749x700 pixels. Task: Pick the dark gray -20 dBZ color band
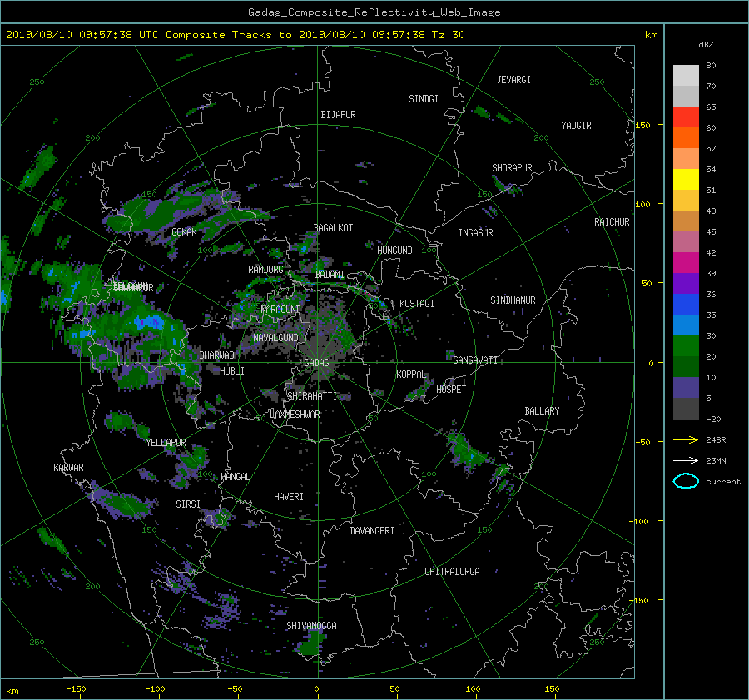(686, 409)
